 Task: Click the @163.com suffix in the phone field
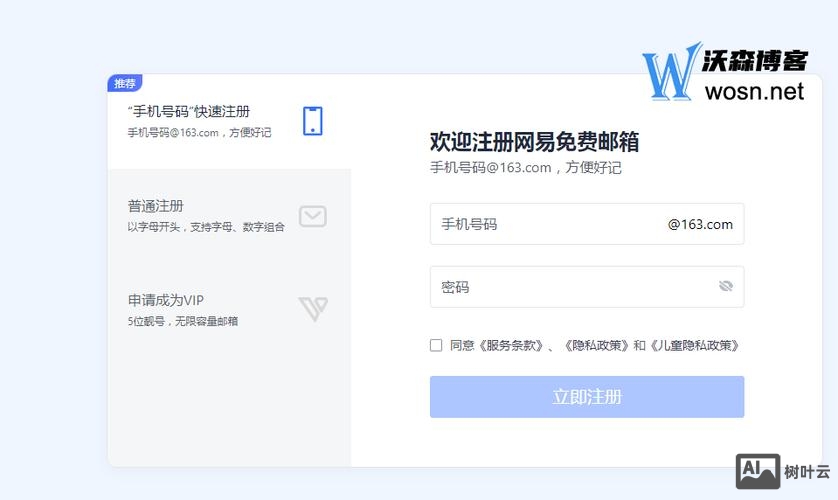[700, 224]
